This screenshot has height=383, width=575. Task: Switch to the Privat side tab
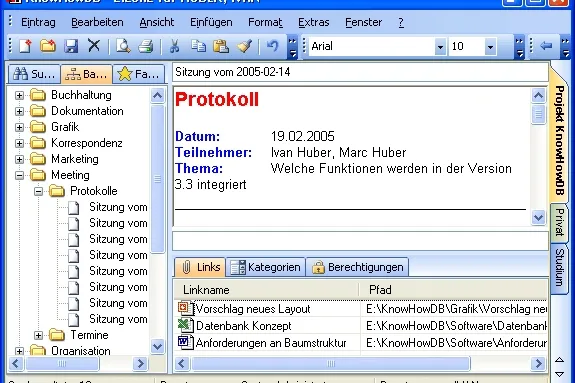click(x=559, y=222)
